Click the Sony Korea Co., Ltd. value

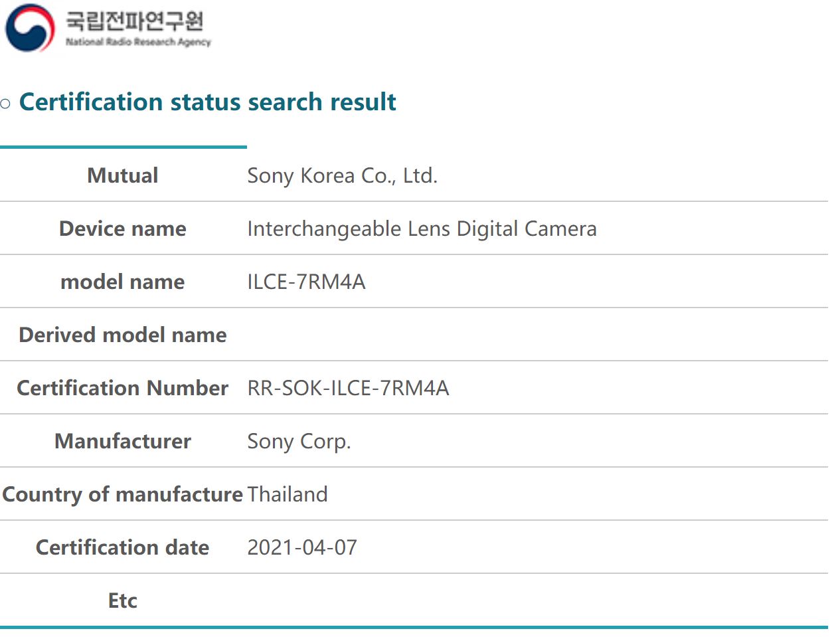(x=342, y=175)
